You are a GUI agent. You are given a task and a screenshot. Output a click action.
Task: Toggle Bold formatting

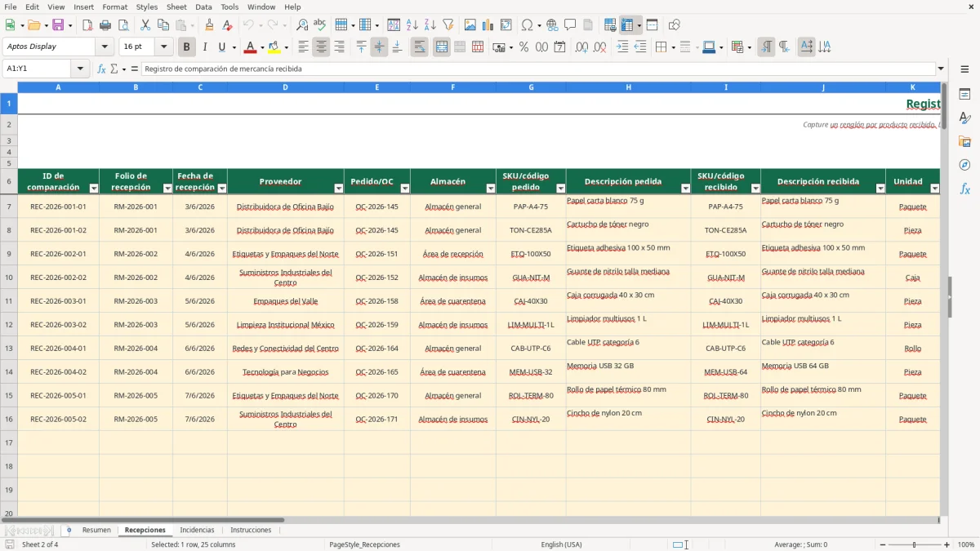pyautogui.click(x=186, y=47)
